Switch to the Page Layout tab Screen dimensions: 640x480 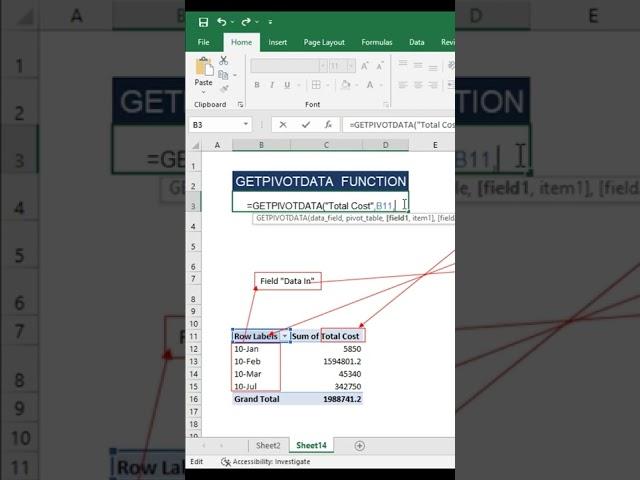click(x=324, y=42)
